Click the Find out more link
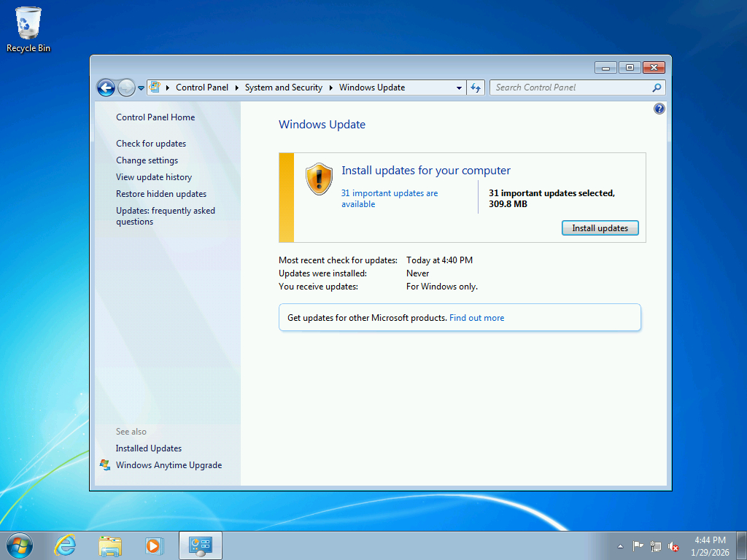The height and width of the screenshot is (560, 747). (476, 318)
